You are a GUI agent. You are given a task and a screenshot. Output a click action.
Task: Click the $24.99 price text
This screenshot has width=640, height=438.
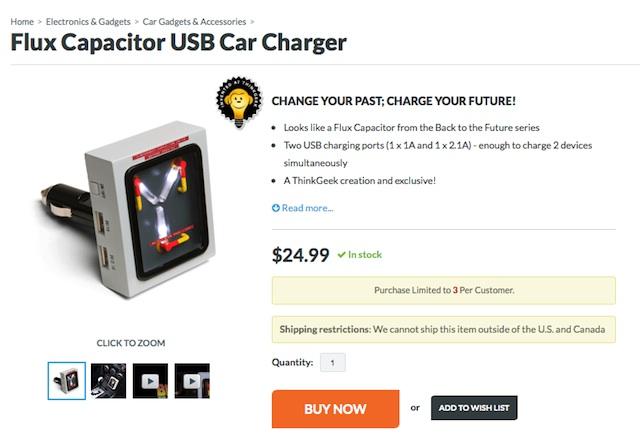300,255
